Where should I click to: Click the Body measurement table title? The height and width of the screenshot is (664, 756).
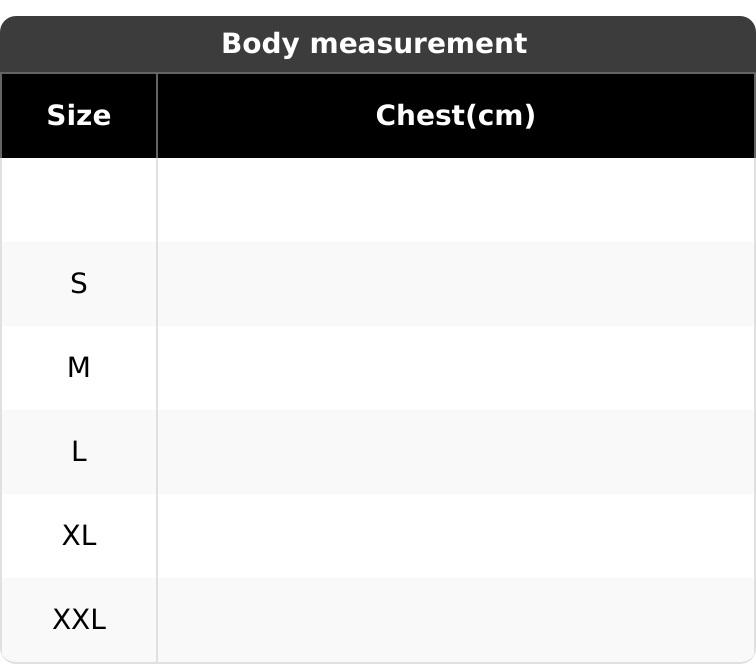373,44
